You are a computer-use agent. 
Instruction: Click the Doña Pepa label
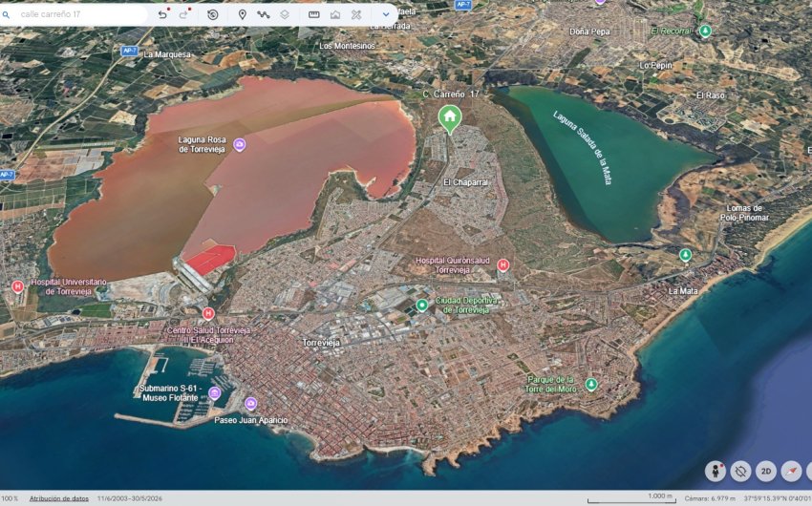tap(589, 32)
